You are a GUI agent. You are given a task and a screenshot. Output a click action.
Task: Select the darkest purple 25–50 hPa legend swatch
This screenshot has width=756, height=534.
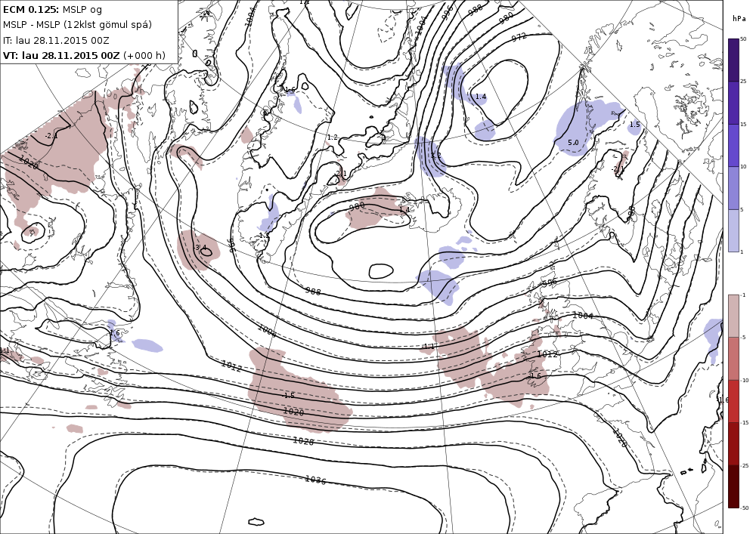[x=733, y=60]
